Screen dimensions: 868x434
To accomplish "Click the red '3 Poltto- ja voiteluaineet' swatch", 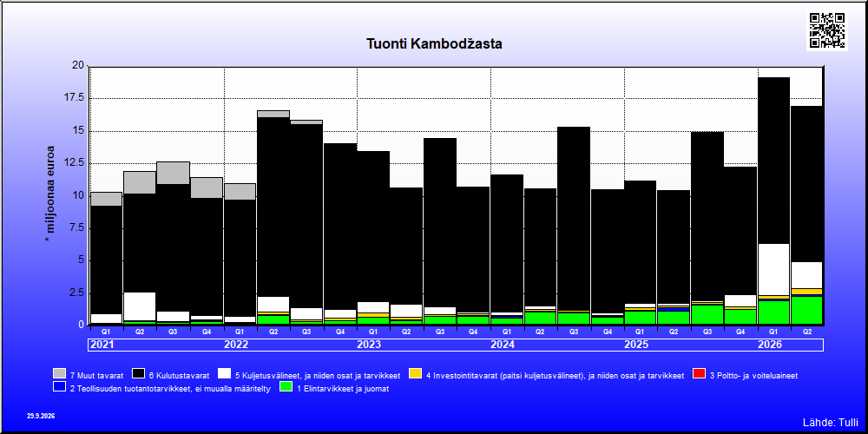I will (x=700, y=373).
